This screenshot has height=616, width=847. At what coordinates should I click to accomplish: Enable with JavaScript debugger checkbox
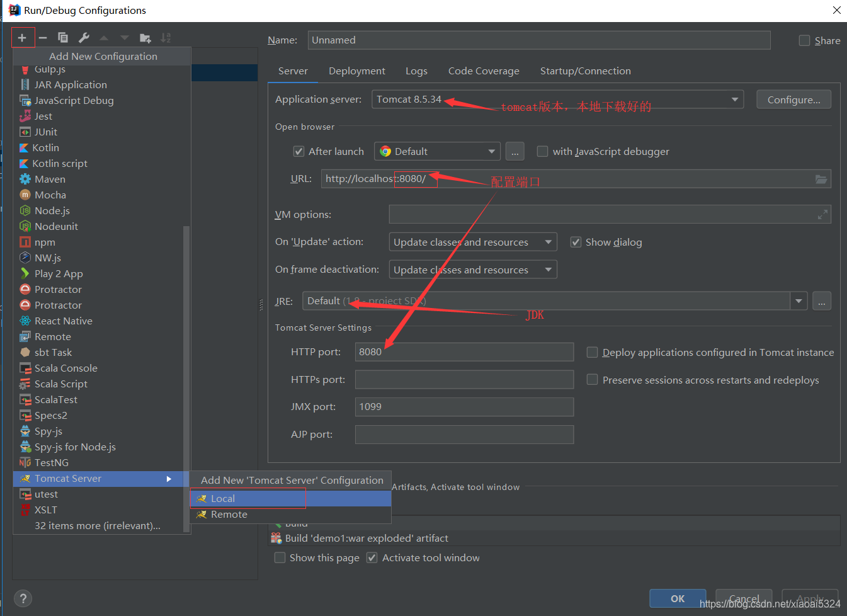coord(542,151)
